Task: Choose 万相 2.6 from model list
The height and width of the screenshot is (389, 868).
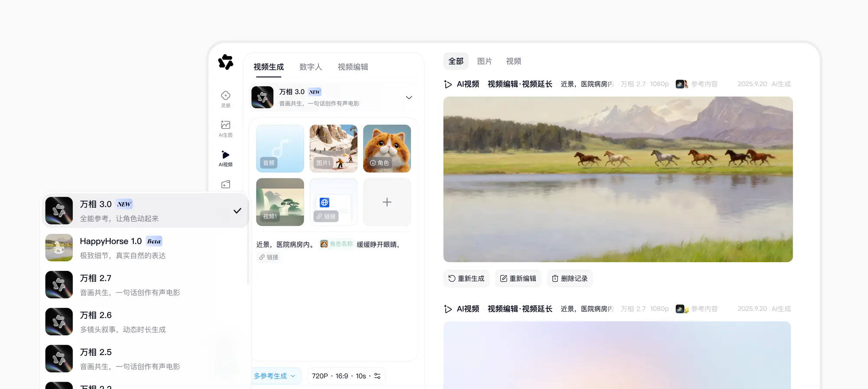Action: (x=146, y=321)
